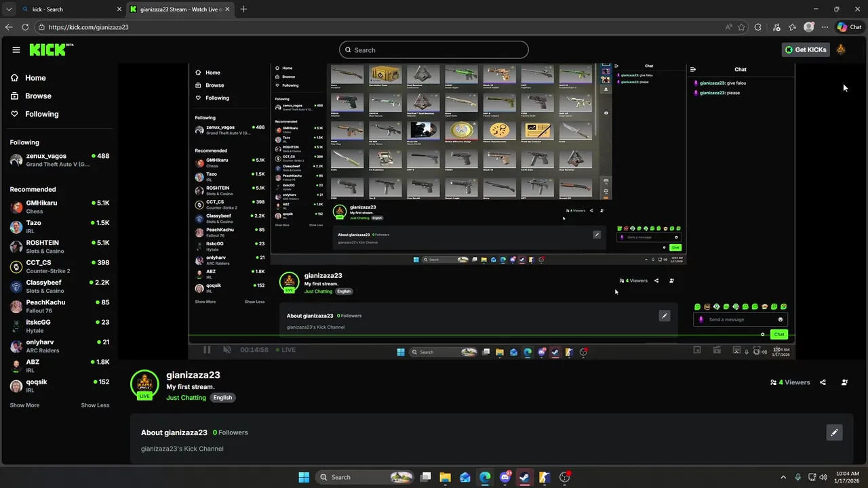Open recommended channel GMHikaru
Image resolution: width=868 pixels, height=488 pixels.
(x=60, y=207)
